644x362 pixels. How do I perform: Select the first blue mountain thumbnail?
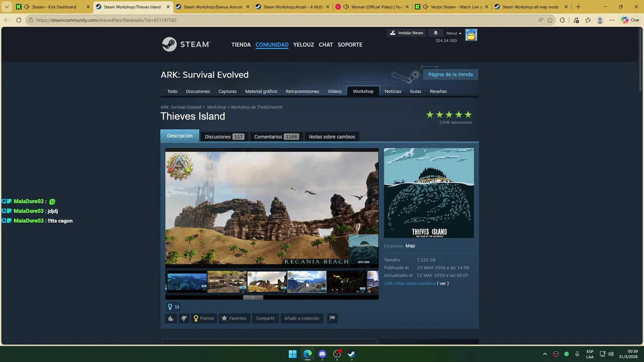[x=187, y=282]
